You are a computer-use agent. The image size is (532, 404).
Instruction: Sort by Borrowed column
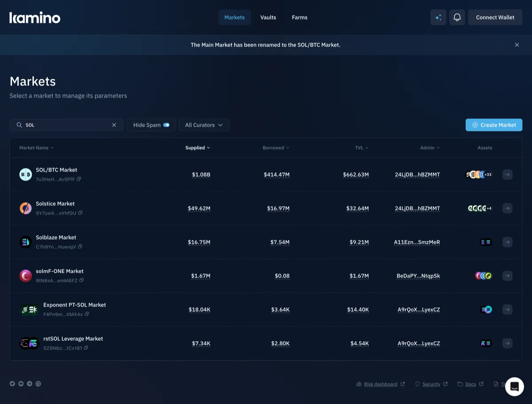tap(276, 148)
